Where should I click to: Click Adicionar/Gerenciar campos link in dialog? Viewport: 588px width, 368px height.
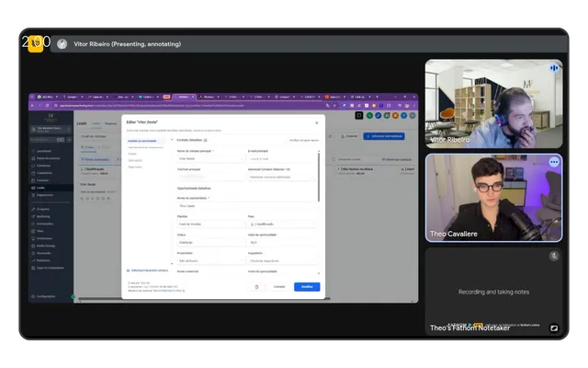pos(147,270)
